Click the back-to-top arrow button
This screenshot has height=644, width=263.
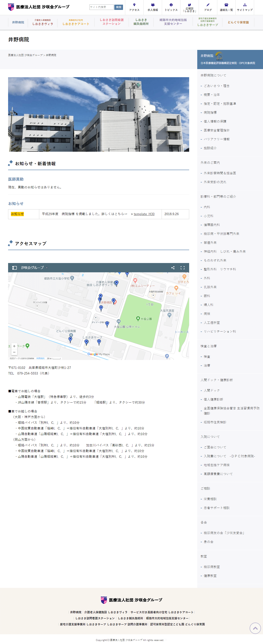coord(255,628)
